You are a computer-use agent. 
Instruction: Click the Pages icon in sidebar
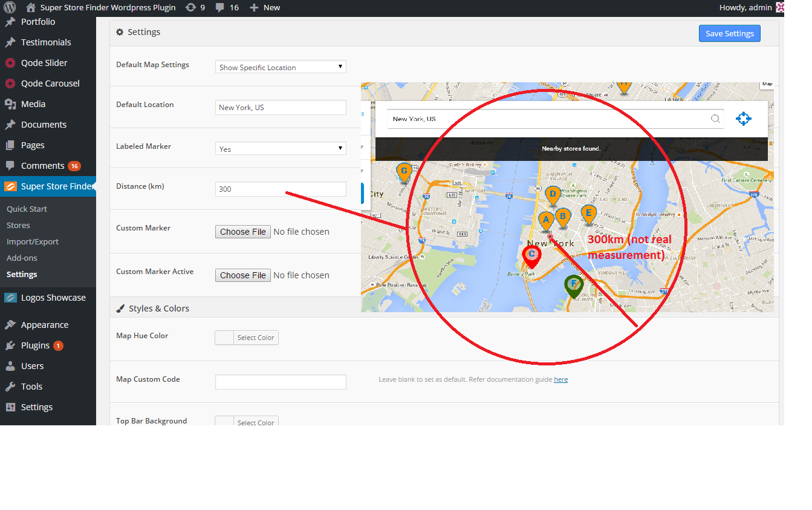click(10, 145)
